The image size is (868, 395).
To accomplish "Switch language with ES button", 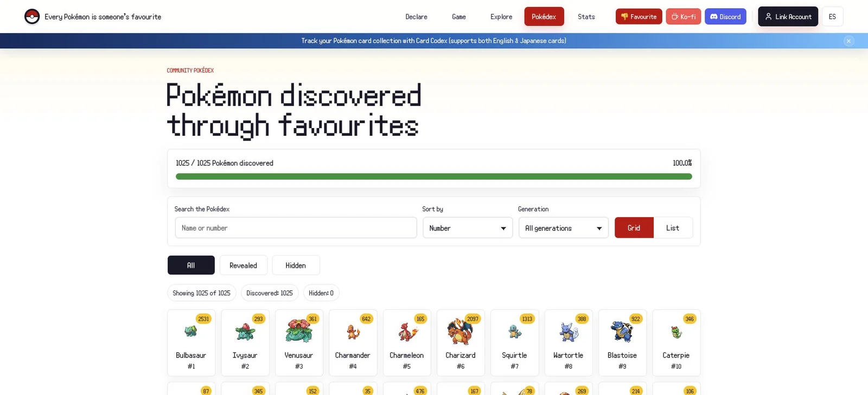I will coord(833,17).
